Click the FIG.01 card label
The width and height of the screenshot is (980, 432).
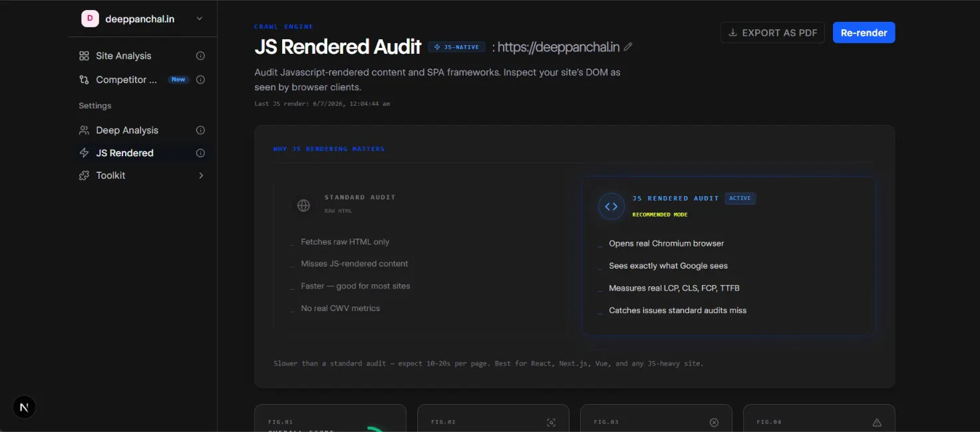click(x=281, y=422)
